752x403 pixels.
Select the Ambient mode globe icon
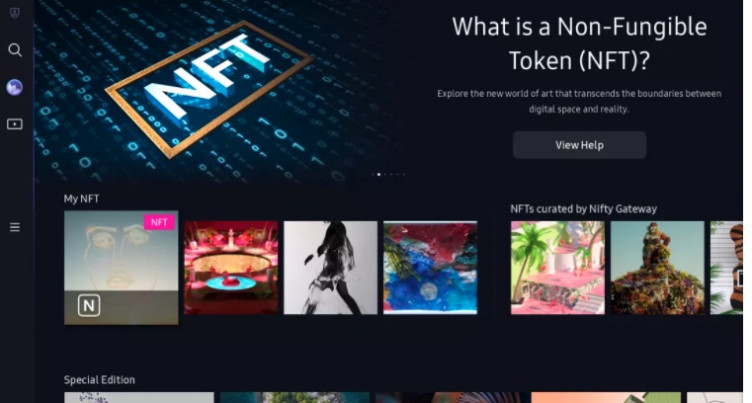tap(14, 87)
